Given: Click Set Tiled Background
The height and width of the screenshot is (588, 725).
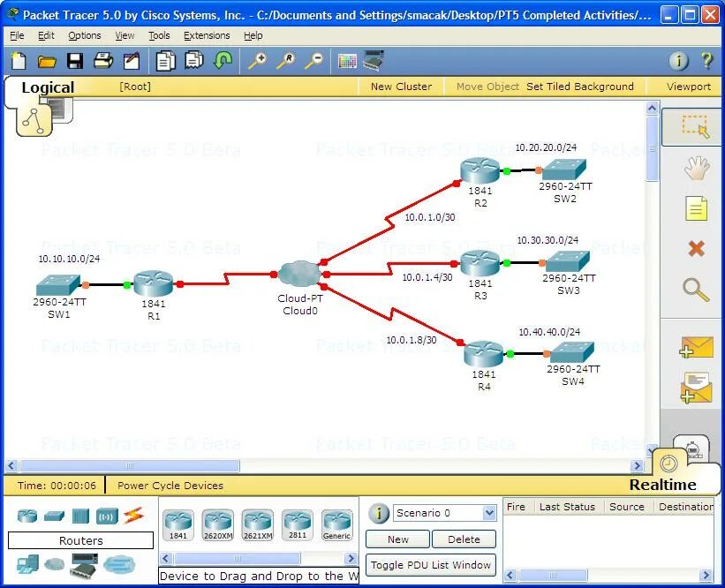Looking at the screenshot, I should tap(580, 87).
